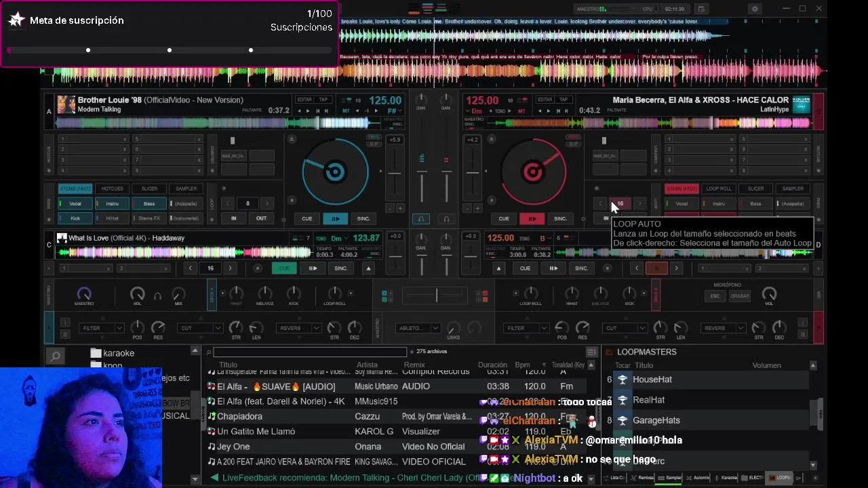Switch deck A pads to SAMPLER
Image resolution: width=868 pixels, height=488 pixels.
(185, 188)
